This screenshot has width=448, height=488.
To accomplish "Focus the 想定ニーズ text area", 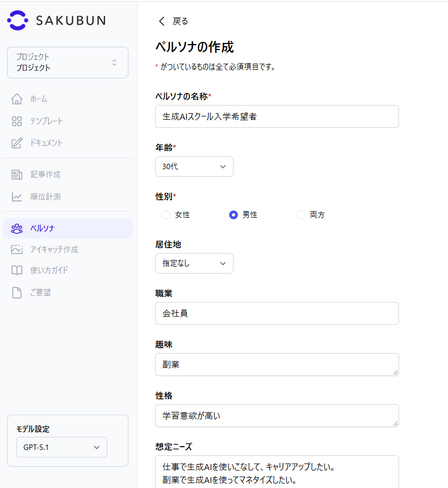I will (x=277, y=472).
